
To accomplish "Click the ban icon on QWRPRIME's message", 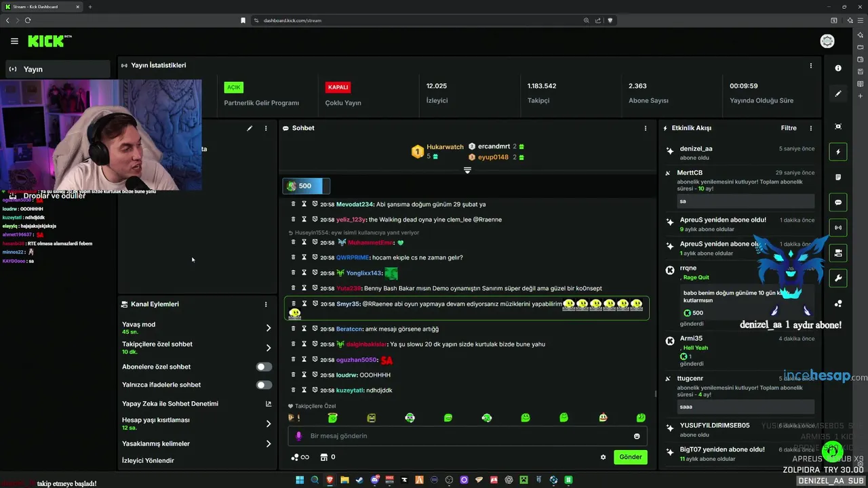I will [x=315, y=258].
